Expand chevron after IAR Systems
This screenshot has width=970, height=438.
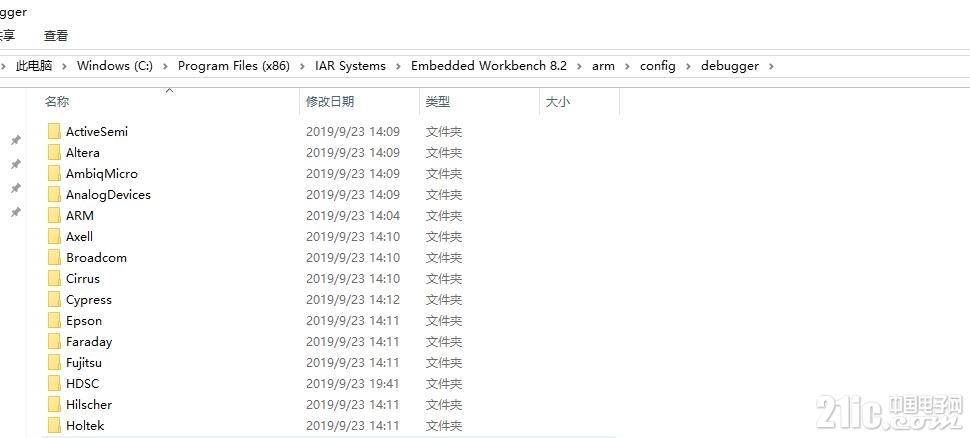pos(398,66)
